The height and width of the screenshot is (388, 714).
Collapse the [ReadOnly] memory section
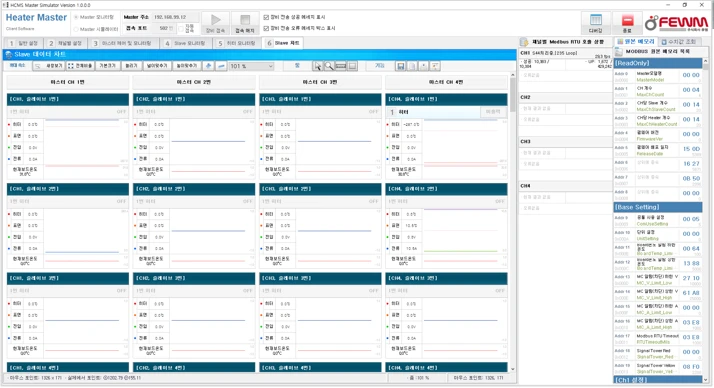(658, 63)
